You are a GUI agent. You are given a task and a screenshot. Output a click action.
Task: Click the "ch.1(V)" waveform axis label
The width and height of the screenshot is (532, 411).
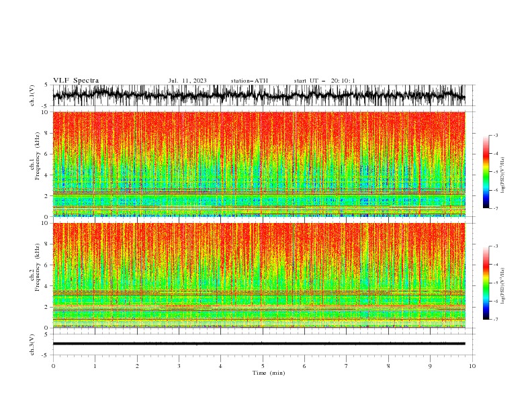[x=32, y=95]
